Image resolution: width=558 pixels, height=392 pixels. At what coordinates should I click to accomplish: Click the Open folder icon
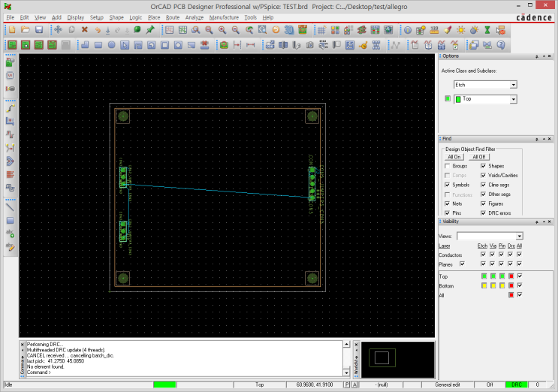[x=25, y=29]
